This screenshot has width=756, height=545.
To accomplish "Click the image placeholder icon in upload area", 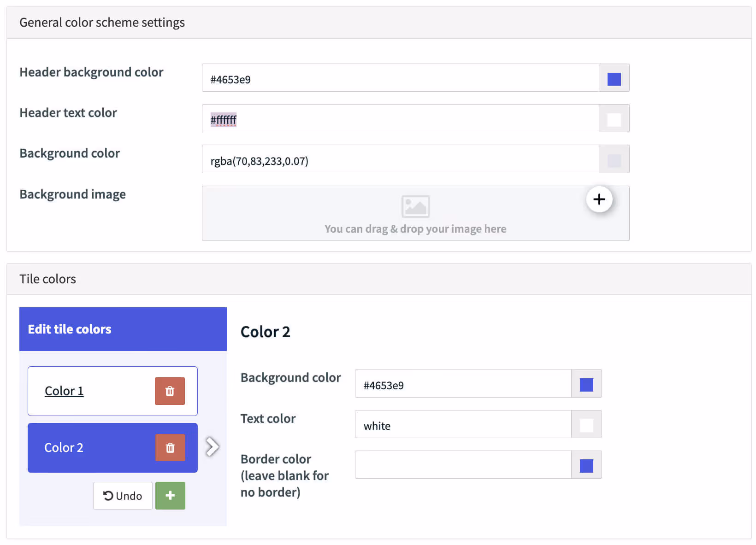I will pyautogui.click(x=415, y=206).
